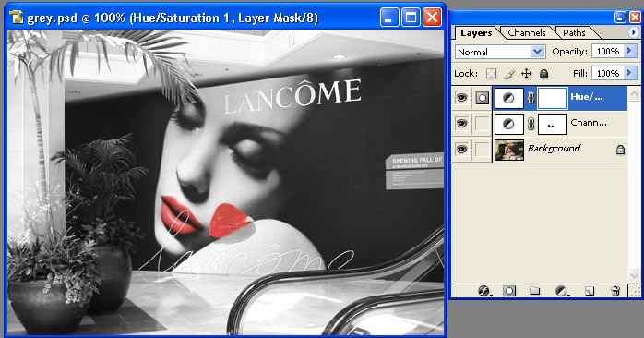This screenshot has height=338, width=644.
Task: Toggle link box on Channel Mixer layer
Action: coord(482,124)
